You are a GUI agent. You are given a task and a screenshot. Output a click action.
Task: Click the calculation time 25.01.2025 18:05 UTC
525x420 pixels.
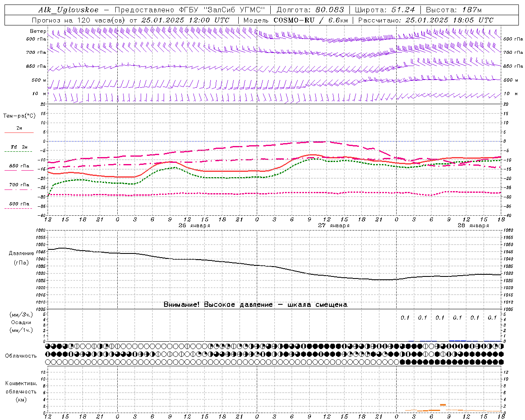point(450,20)
